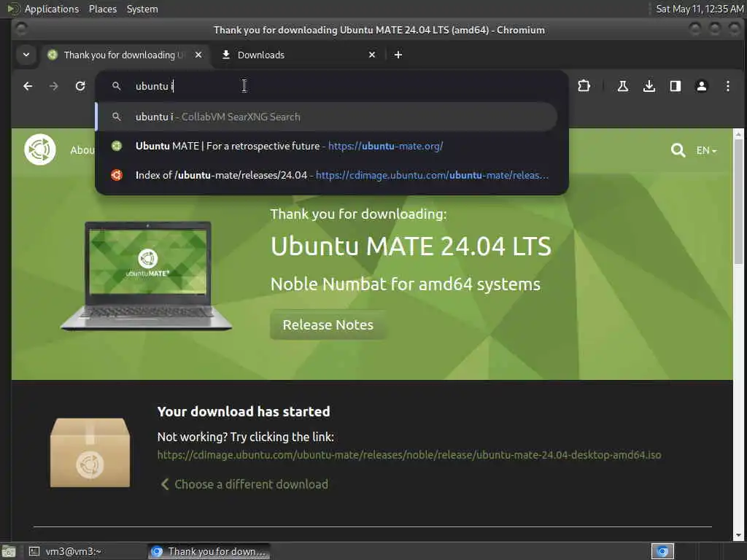The width and height of the screenshot is (747, 560).
Task: Click the cardboard package box image
Action: click(x=90, y=452)
